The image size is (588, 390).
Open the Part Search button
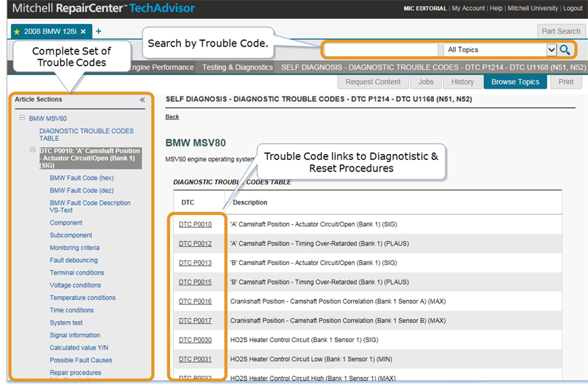[x=560, y=31]
